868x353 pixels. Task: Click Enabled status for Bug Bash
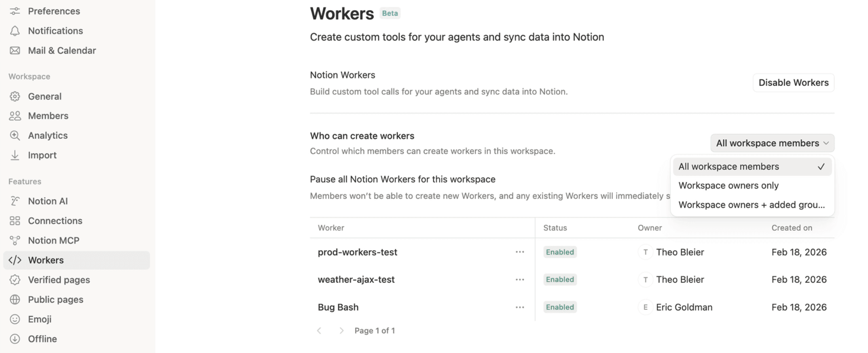560,307
